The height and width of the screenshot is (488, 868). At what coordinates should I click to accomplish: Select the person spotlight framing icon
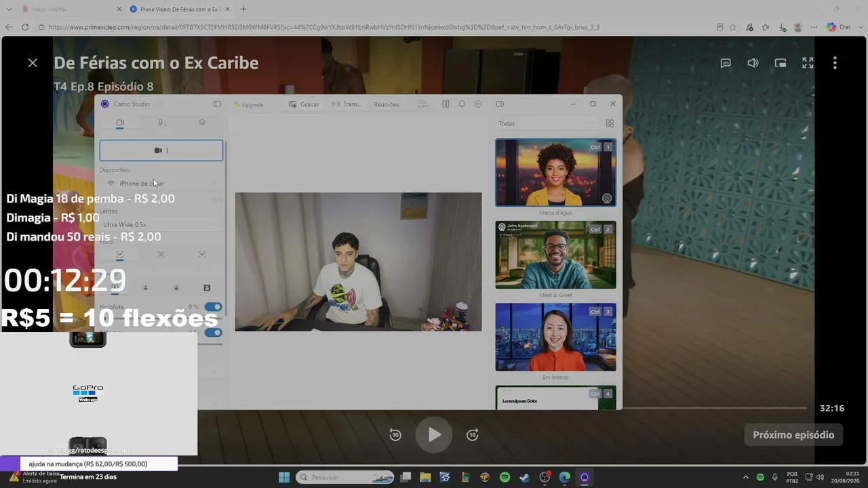(176, 288)
